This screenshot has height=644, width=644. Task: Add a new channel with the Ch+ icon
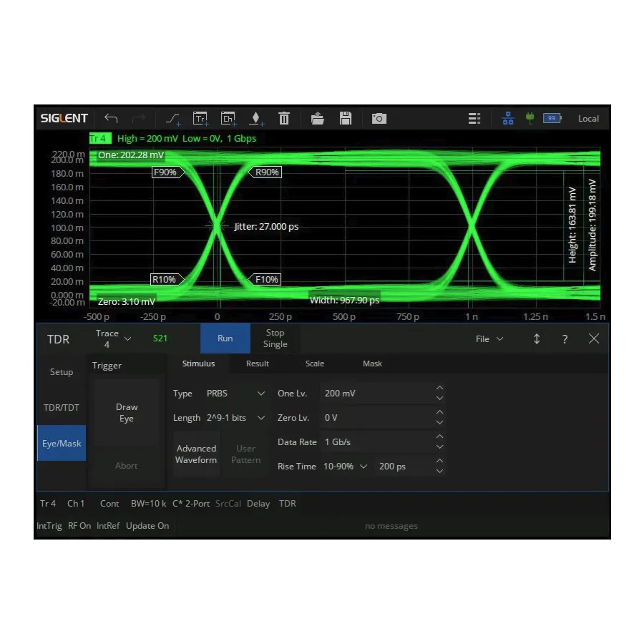228,118
